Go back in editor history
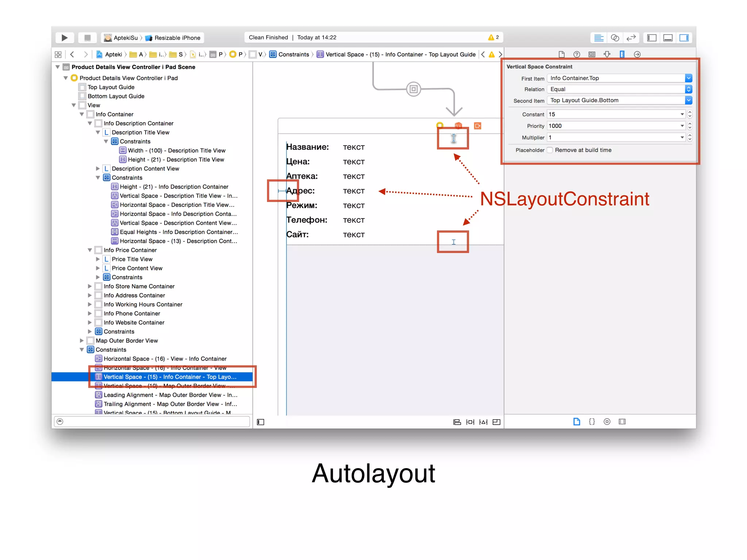Image resolution: width=747 pixels, height=560 pixels. click(x=72, y=54)
